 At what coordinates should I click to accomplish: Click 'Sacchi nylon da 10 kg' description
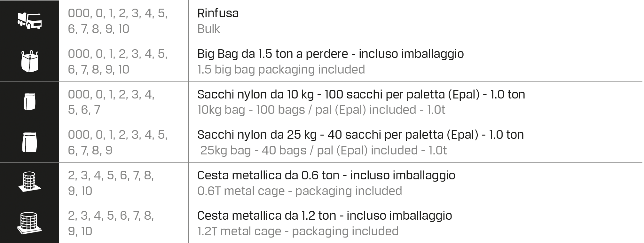pos(361,94)
